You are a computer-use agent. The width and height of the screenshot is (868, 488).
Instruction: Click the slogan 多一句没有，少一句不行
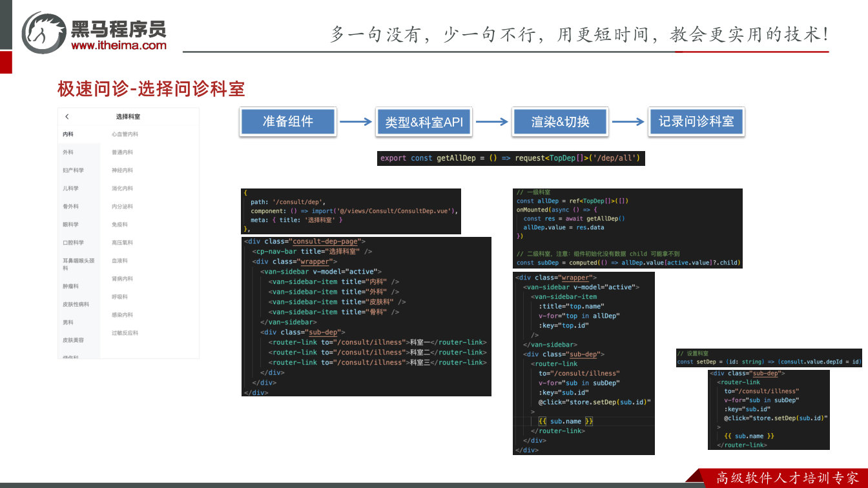pyautogui.click(x=433, y=34)
